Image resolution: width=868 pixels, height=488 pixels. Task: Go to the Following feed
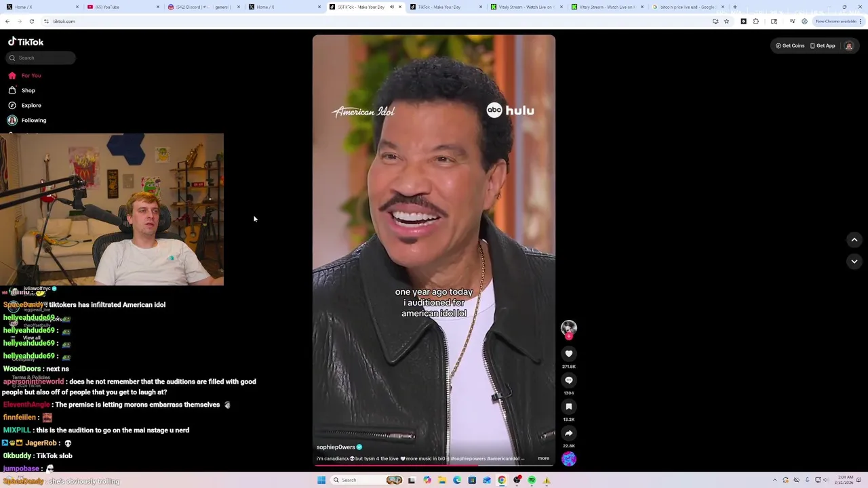click(x=27, y=120)
